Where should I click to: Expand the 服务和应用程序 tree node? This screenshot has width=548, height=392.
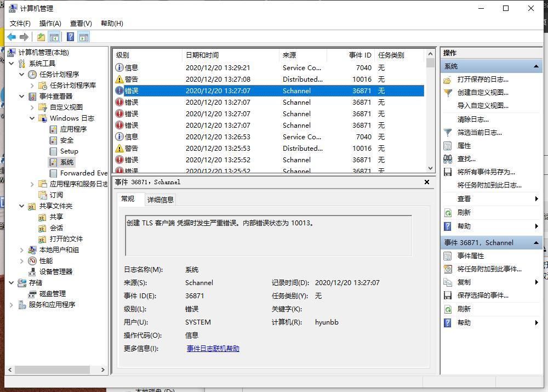[12, 305]
